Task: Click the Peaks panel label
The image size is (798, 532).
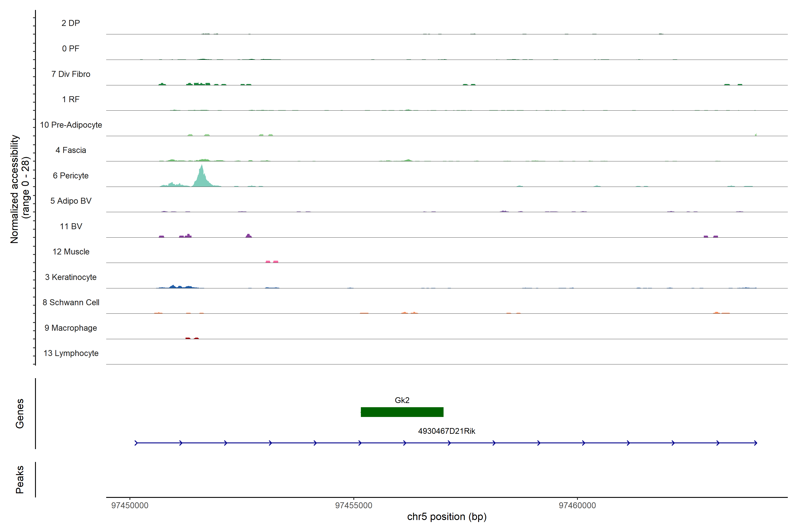Action: [x=20, y=479]
